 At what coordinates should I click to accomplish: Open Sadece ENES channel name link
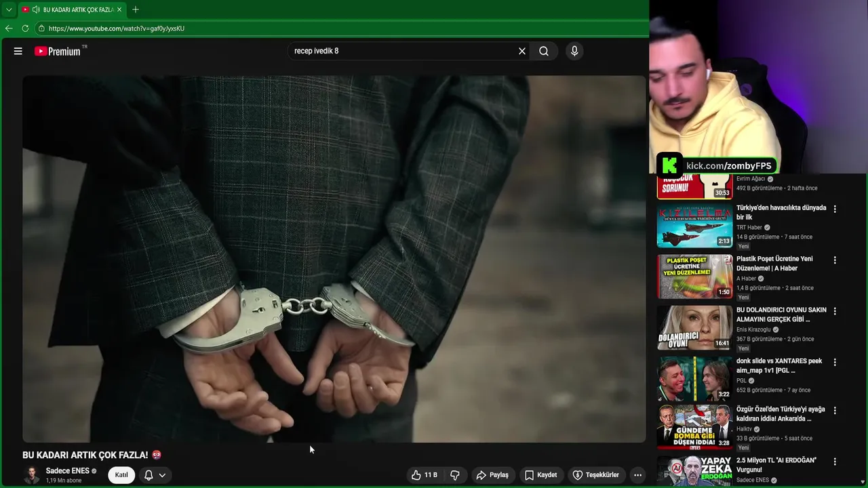click(x=68, y=471)
